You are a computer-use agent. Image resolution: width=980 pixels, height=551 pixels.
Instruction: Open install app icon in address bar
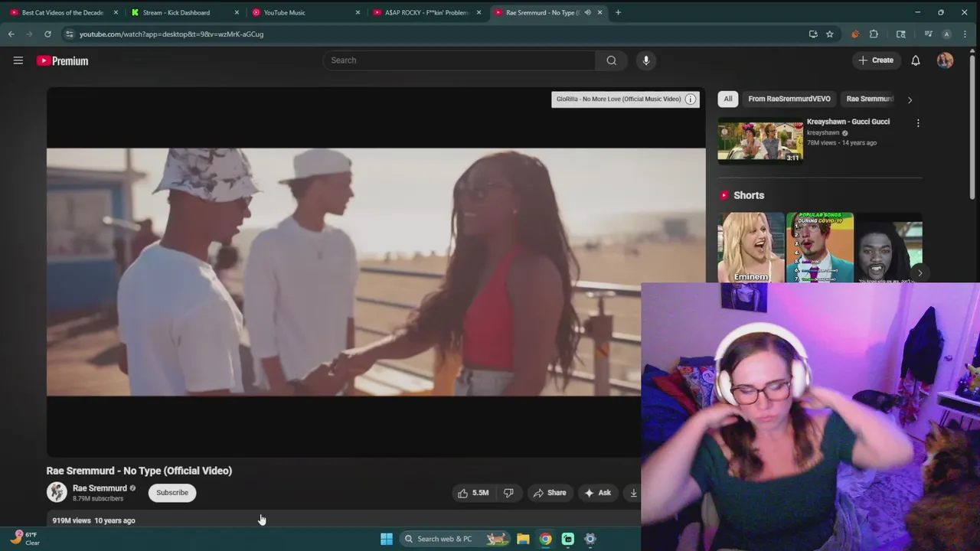[x=813, y=34]
